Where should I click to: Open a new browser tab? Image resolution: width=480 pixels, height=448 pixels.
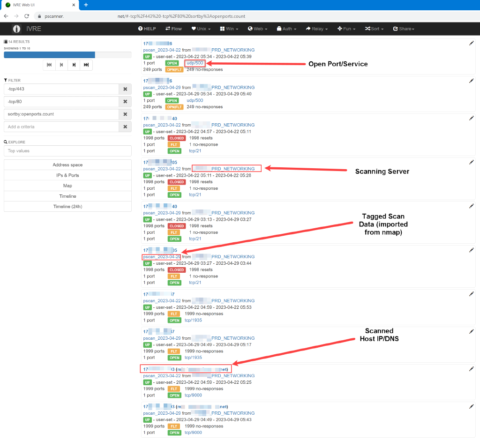pyautogui.click(x=86, y=5)
